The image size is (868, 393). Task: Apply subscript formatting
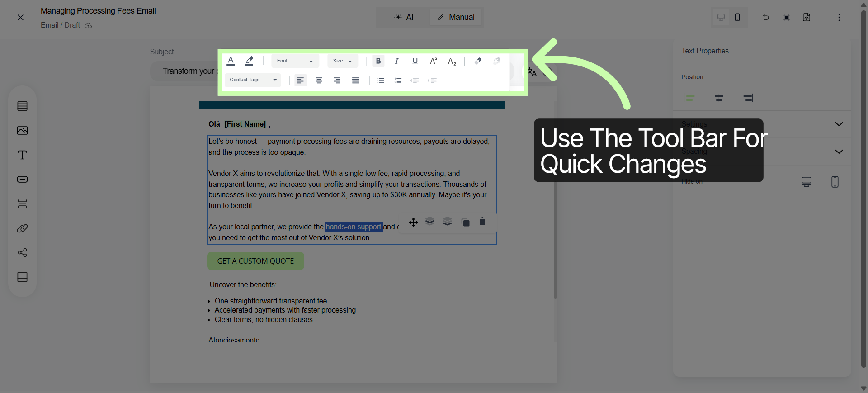point(452,61)
